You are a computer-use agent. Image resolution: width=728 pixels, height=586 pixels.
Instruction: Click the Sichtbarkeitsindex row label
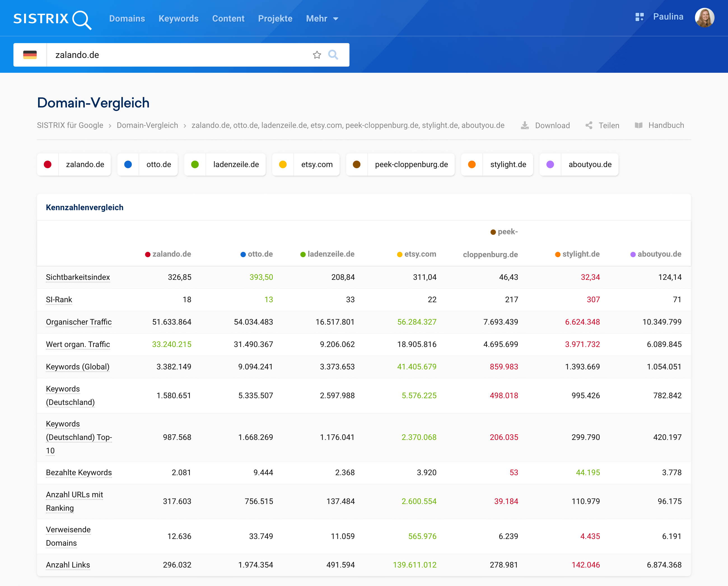[78, 277]
